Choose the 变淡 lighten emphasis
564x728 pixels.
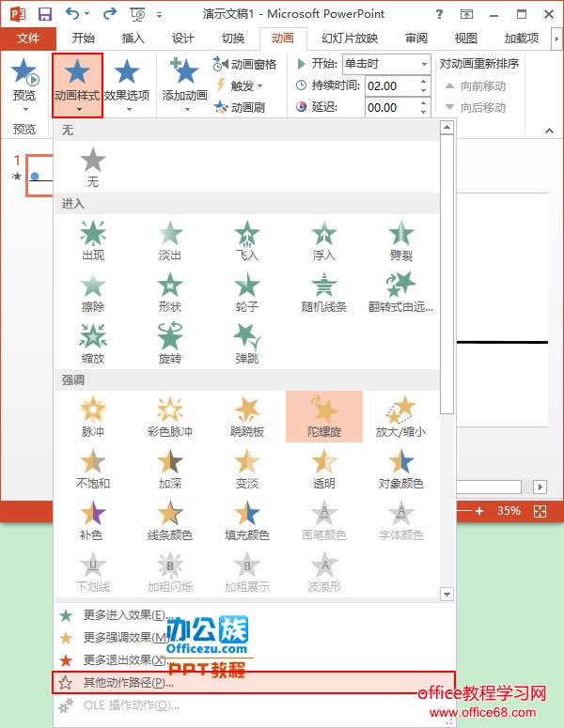[247, 469]
